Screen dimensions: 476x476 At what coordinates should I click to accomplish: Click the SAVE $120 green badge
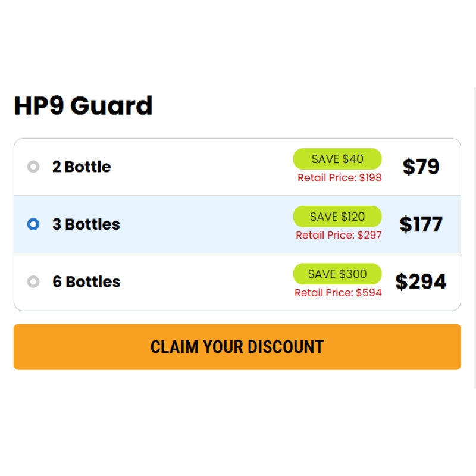click(x=337, y=217)
